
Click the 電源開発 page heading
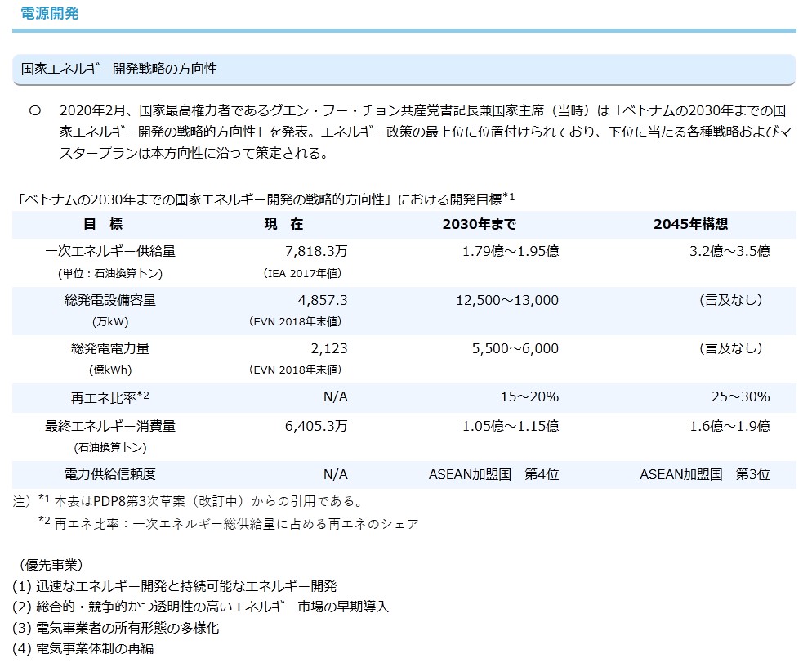pyautogui.click(x=50, y=14)
